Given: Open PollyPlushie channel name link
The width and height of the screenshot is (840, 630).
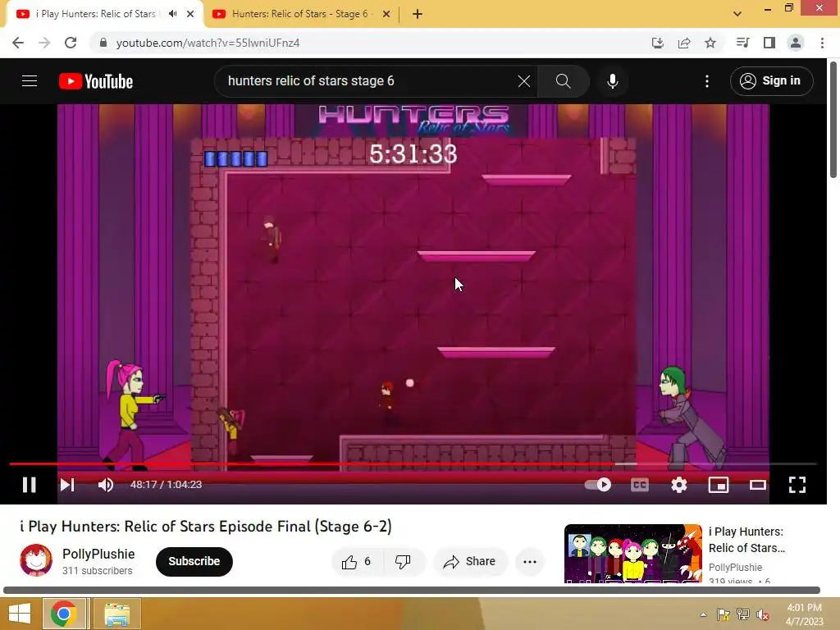Looking at the screenshot, I should [x=98, y=554].
